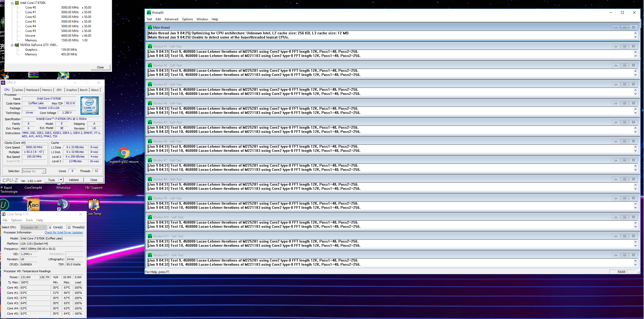The width and height of the screenshot is (644, 319).
Task: Click the Intel Core i7 logo in CPU-Z
Action: [90, 106]
